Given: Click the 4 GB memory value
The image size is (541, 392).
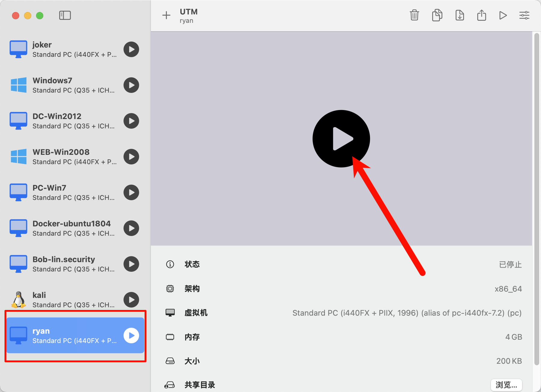Looking at the screenshot, I should pos(514,337).
